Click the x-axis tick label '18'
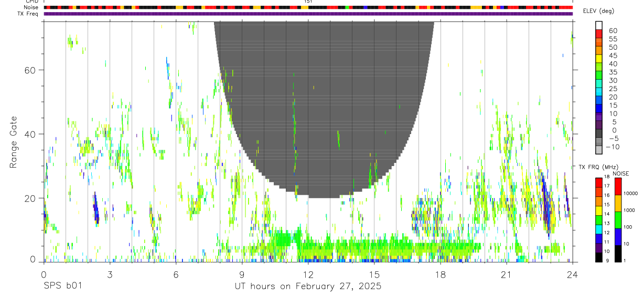 [x=440, y=274]
